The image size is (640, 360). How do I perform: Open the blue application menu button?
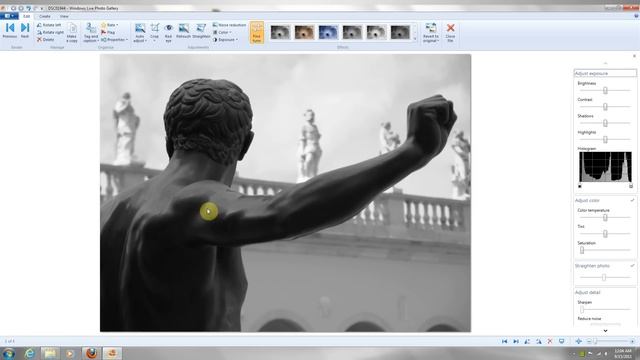(x=9, y=16)
